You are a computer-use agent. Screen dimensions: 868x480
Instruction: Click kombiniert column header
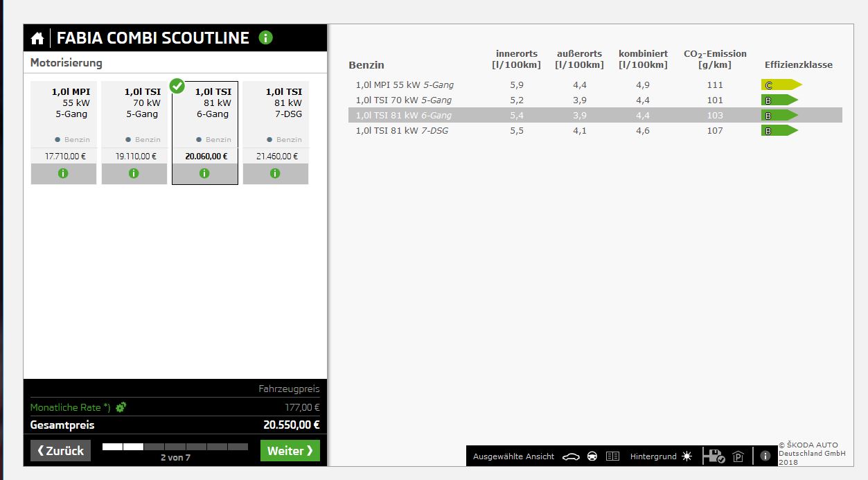tap(644, 60)
